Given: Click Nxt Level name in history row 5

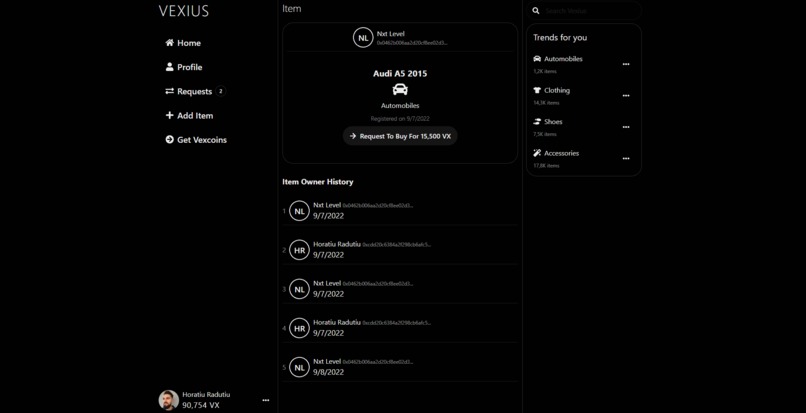Looking at the screenshot, I should (327, 361).
